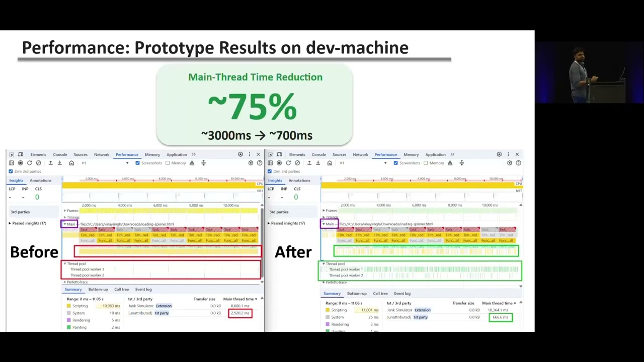Sort by Main thread time in After panel

click(499, 303)
